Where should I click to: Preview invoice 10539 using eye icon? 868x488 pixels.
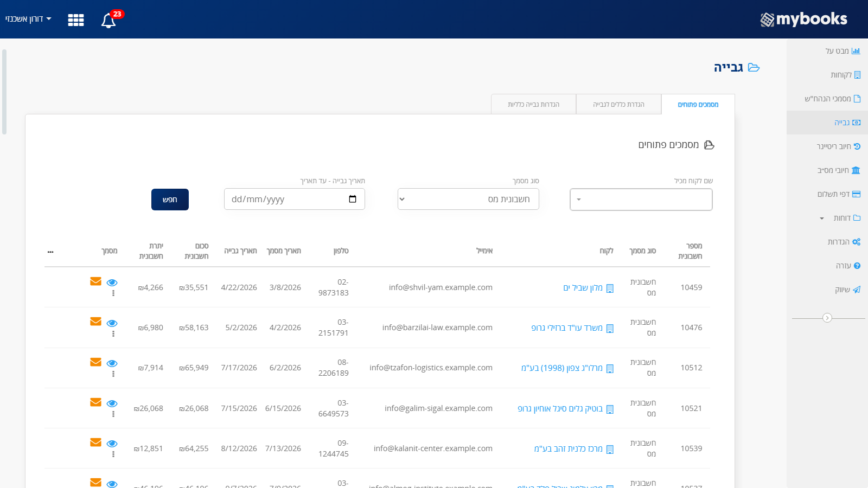coord(112,444)
